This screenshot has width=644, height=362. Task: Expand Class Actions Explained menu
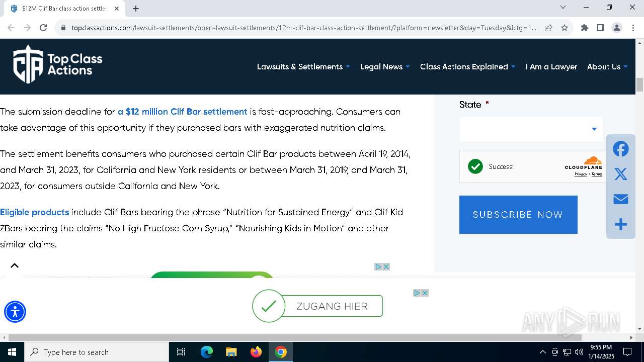[x=468, y=67]
